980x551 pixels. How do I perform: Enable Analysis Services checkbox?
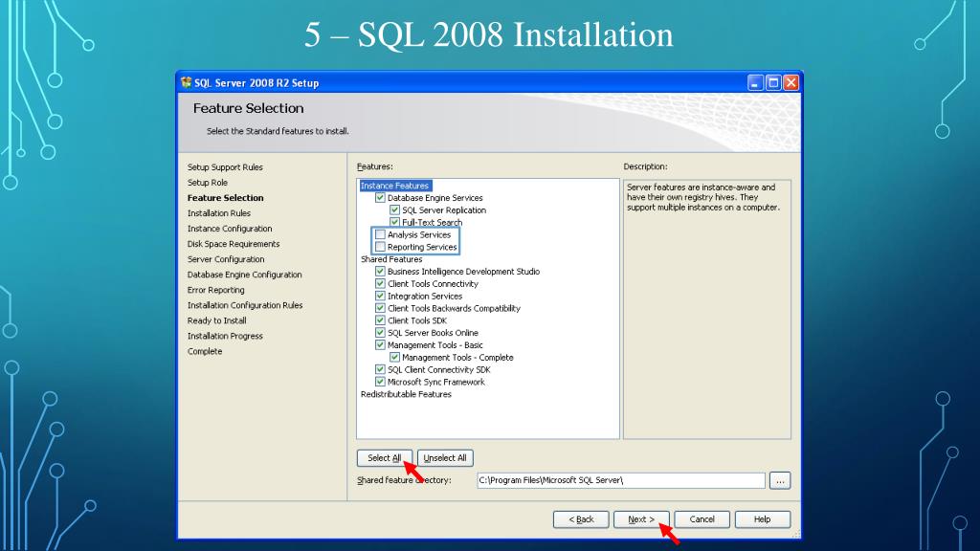(x=380, y=234)
